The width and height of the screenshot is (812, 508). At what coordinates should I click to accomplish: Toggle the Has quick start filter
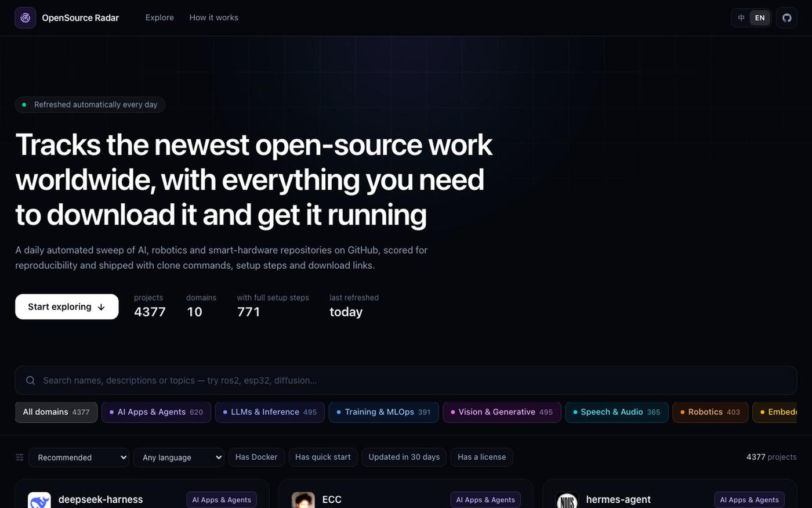tap(323, 457)
